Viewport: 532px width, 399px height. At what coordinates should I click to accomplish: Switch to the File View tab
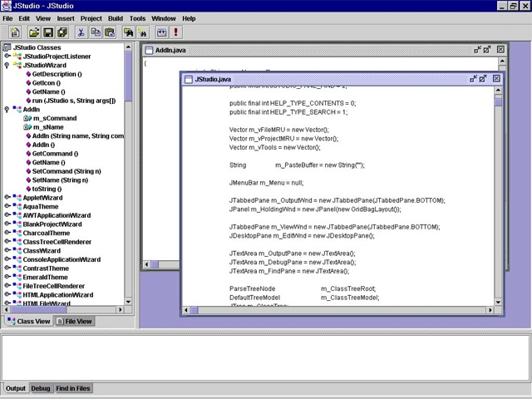click(x=74, y=321)
